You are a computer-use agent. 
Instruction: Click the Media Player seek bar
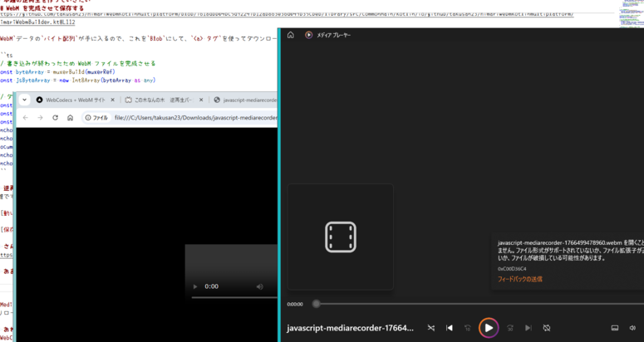[x=465, y=304]
